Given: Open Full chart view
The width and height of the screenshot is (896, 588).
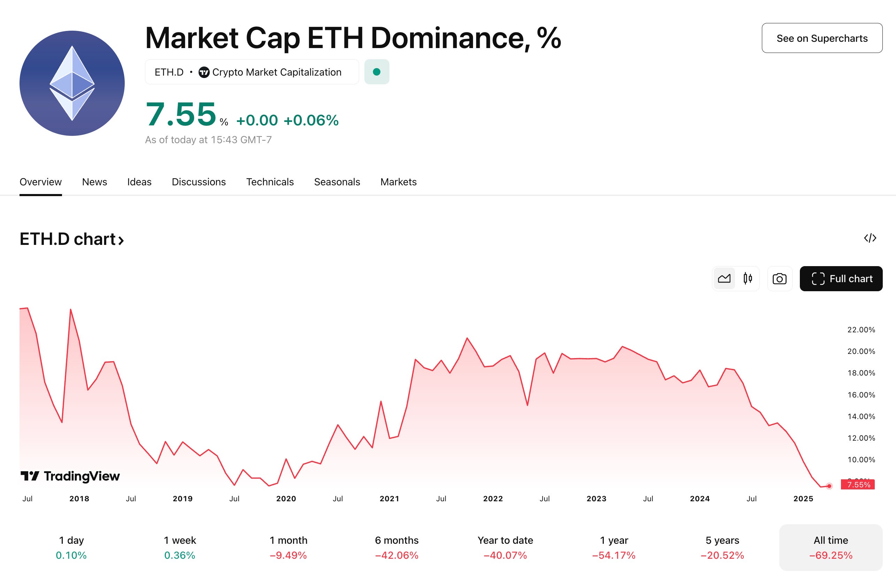Looking at the screenshot, I should pyautogui.click(x=841, y=279).
